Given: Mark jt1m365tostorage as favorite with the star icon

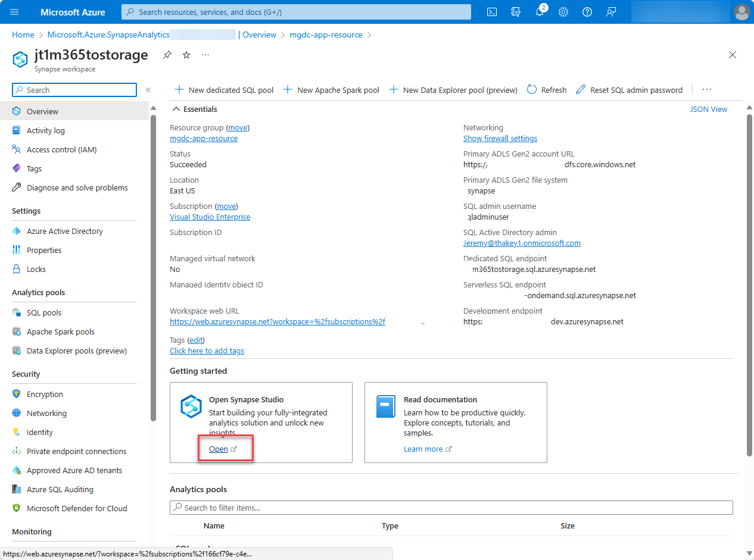Looking at the screenshot, I should pos(186,54).
